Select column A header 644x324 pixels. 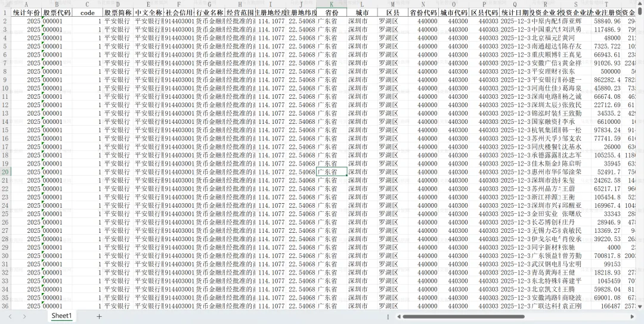point(26,4)
